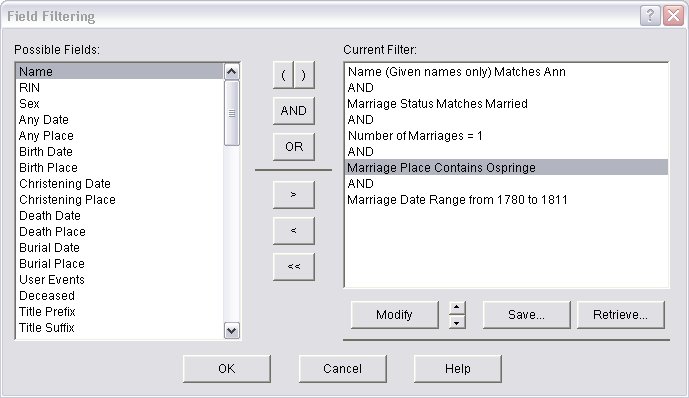Click the Possible Fields scrollbar thumb
Image resolution: width=689 pixels, height=398 pixels.
click(x=232, y=113)
